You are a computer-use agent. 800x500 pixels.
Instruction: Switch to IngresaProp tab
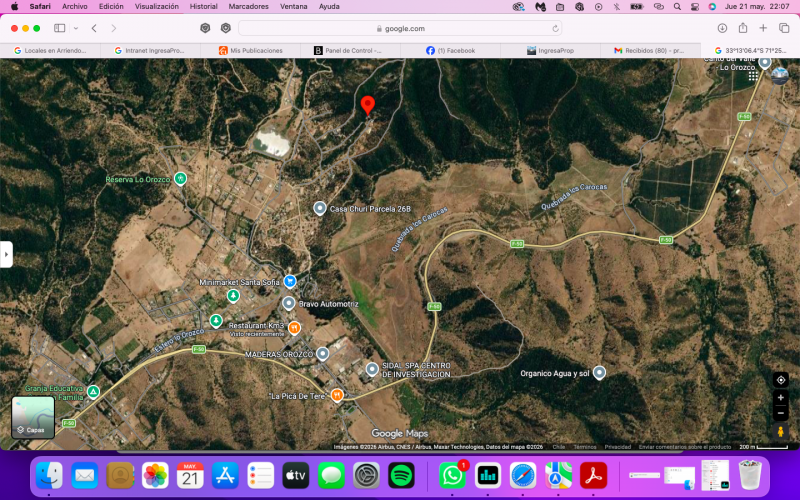tap(551, 51)
